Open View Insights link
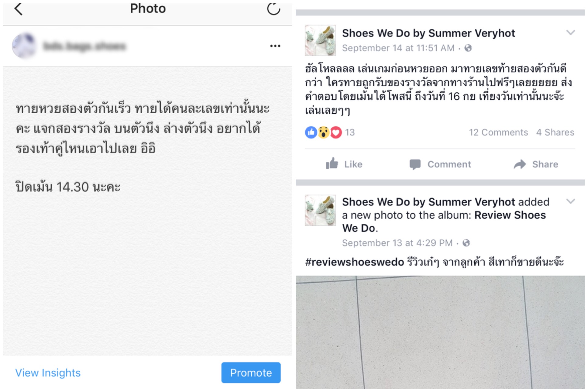588x392 pixels. (x=48, y=373)
